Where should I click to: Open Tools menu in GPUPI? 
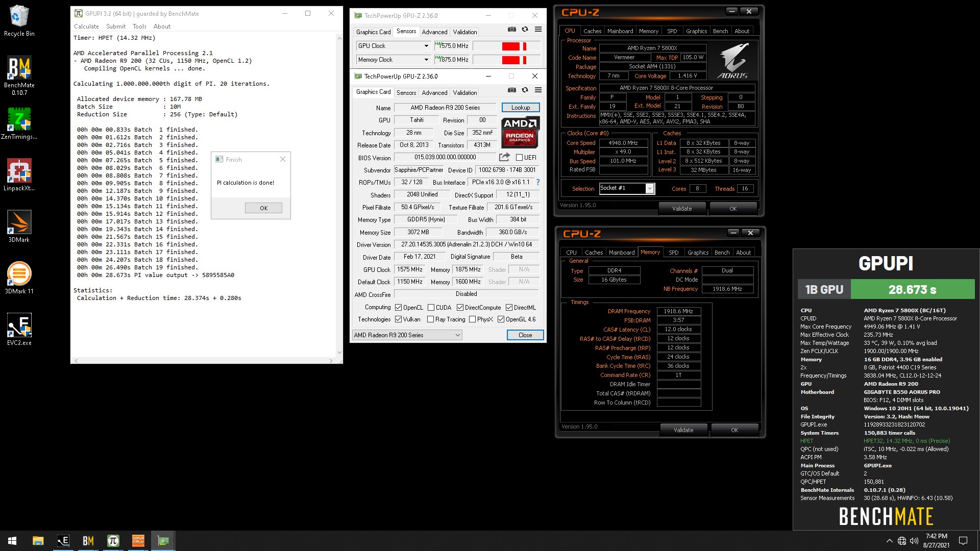pyautogui.click(x=139, y=27)
